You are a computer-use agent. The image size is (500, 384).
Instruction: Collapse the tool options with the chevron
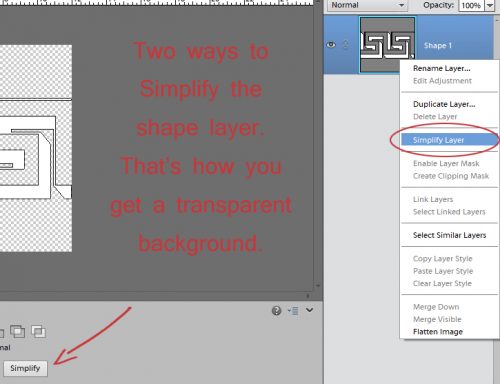310,310
